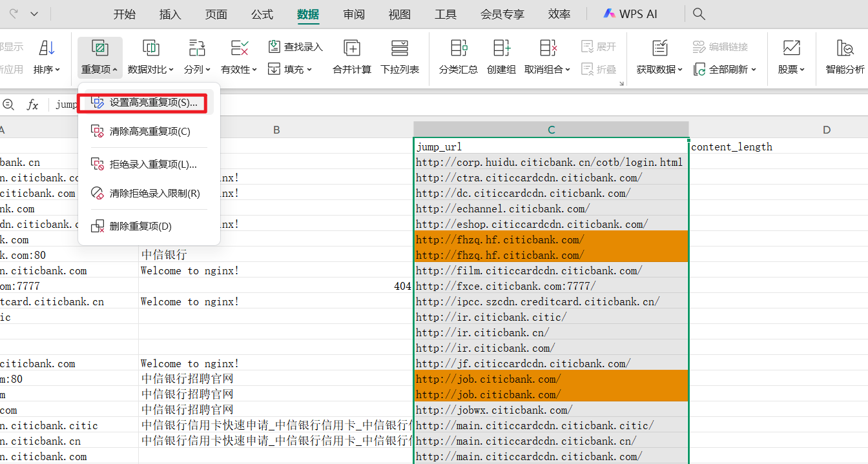Open WPS AI assistant
The height and width of the screenshot is (464, 868).
[630, 14]
